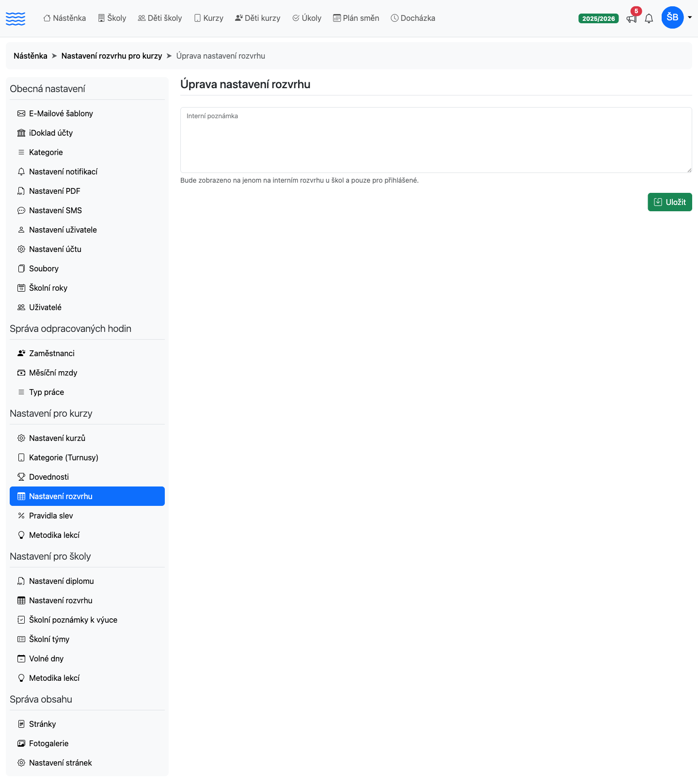Click the blue waves logo icon
The width and height of the screenshot is (698, 784).
click(x=16, y=18)
